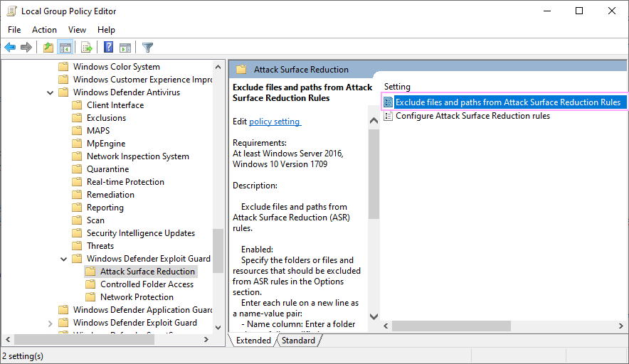Open the File menu
The image size is (629, 364).
[14, 30]
